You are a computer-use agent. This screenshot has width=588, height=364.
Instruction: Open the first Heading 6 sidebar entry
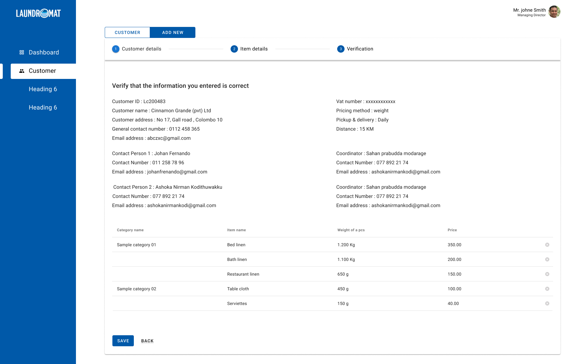(x=43, y=89)
